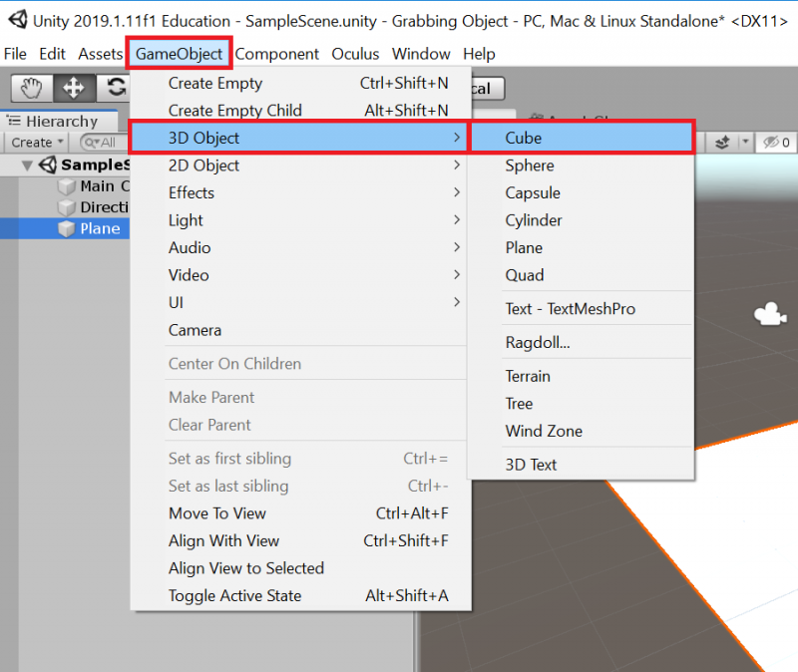Click the Unity logo in title bar
This screenshot has height=672, width=798.
[x=18, y=20]
